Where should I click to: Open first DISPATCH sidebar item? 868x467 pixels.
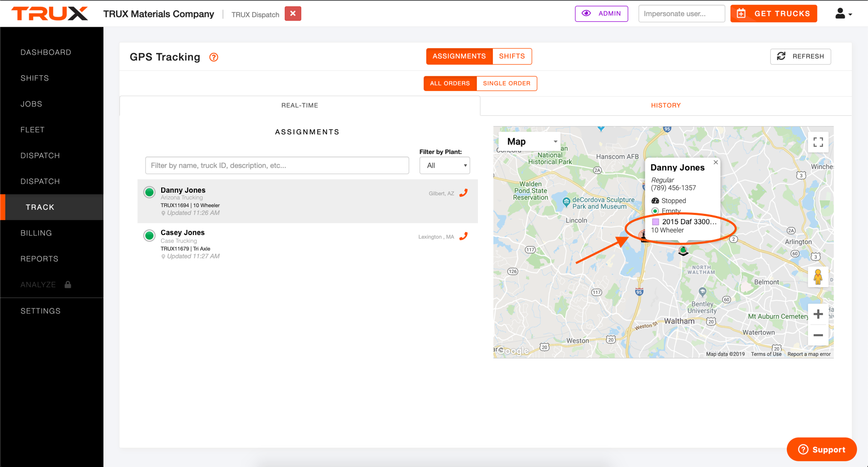(52, 155)
